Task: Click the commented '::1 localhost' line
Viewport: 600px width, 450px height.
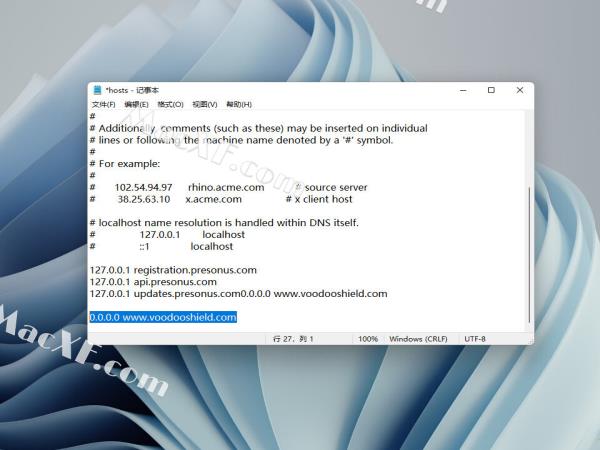Action: coord(161,246)
